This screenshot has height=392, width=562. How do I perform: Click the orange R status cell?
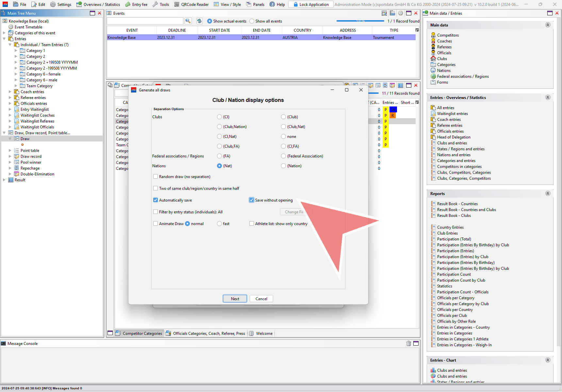click(x=393, y=116)
